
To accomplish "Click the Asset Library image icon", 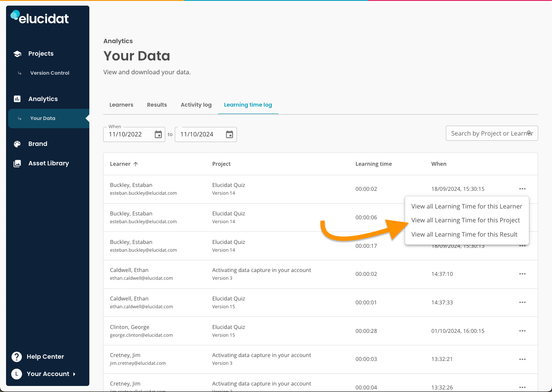I will [x=17, y=164].
